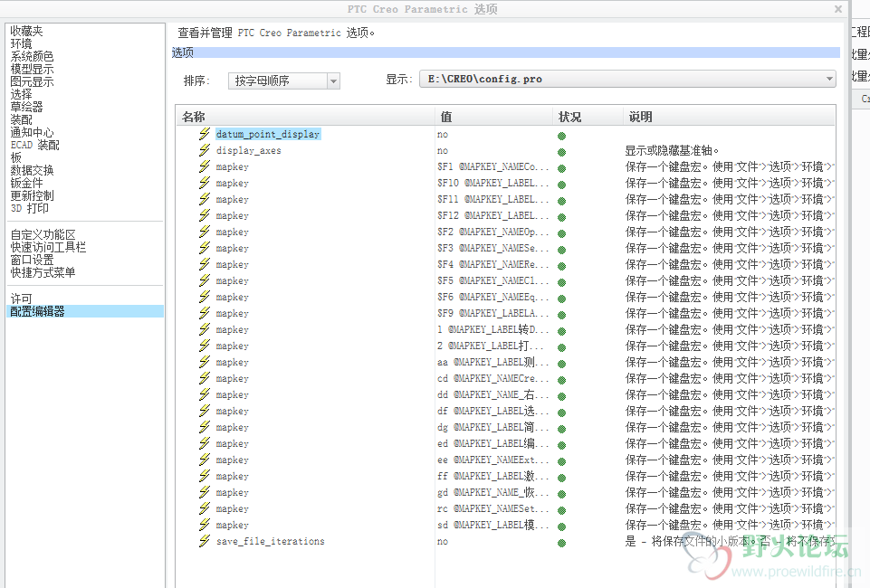Sort by 说明 column header

[729, 117]
